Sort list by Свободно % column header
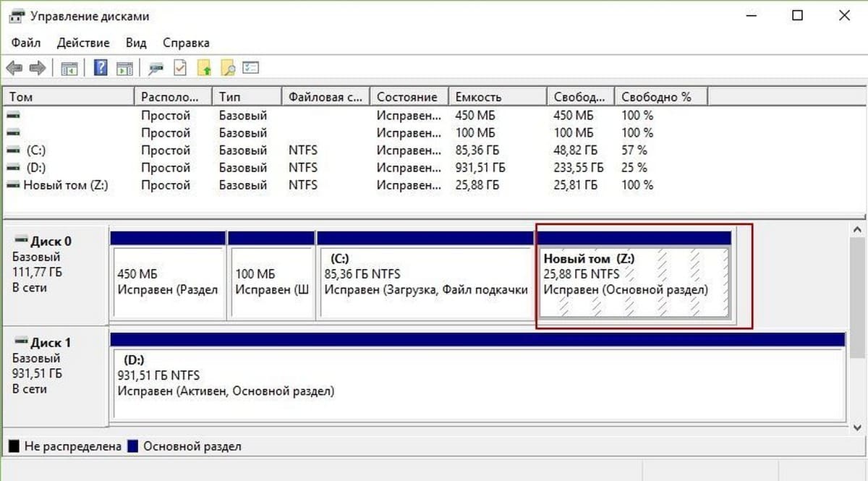868x481 pixels. [656, 97]
